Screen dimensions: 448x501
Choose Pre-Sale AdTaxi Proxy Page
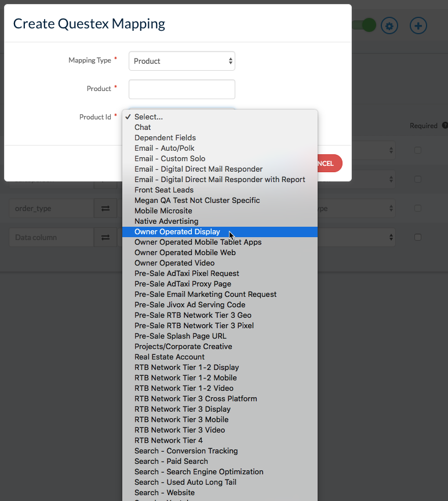click(x=220, y=284)
